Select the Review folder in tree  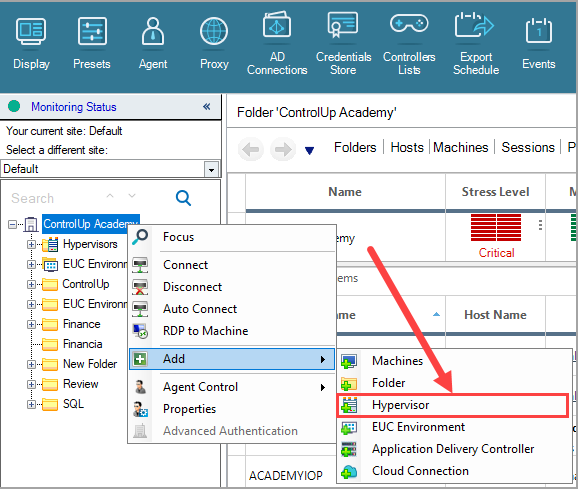81,384
